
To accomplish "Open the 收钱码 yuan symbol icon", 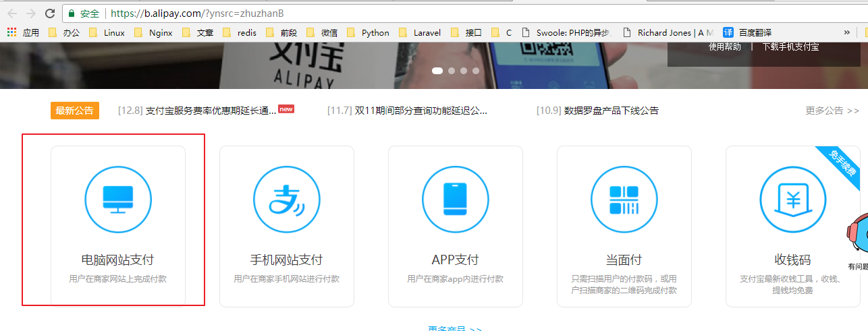I will [x=793, y=199].
